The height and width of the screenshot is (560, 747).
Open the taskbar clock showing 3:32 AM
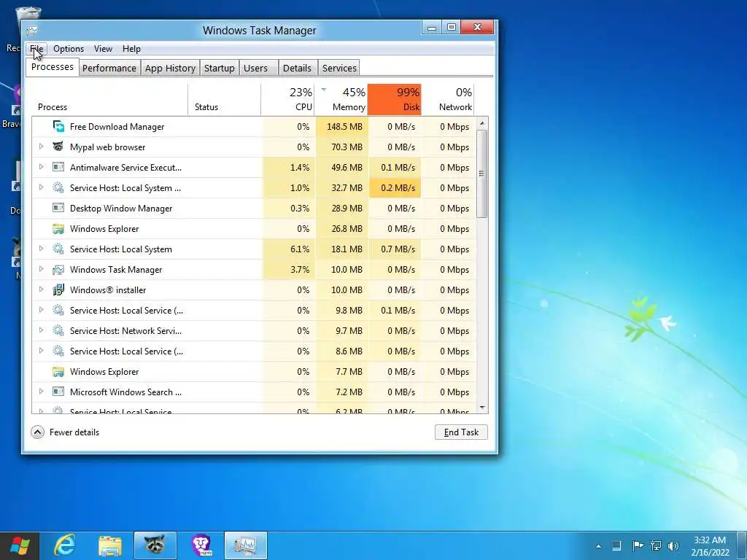(710, 546)
